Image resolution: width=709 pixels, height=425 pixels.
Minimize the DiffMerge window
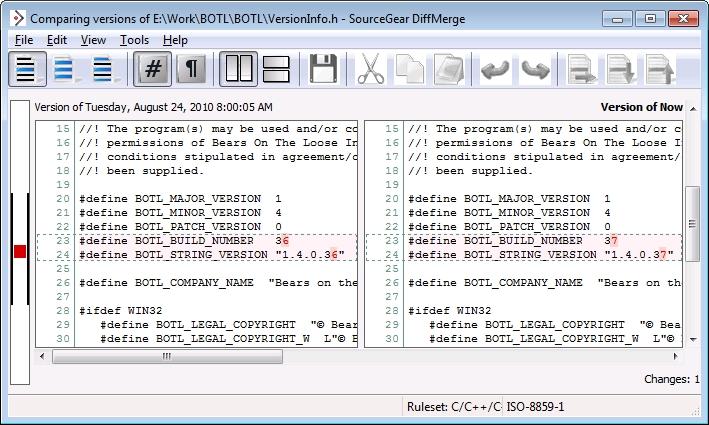(x=617, y=19)
